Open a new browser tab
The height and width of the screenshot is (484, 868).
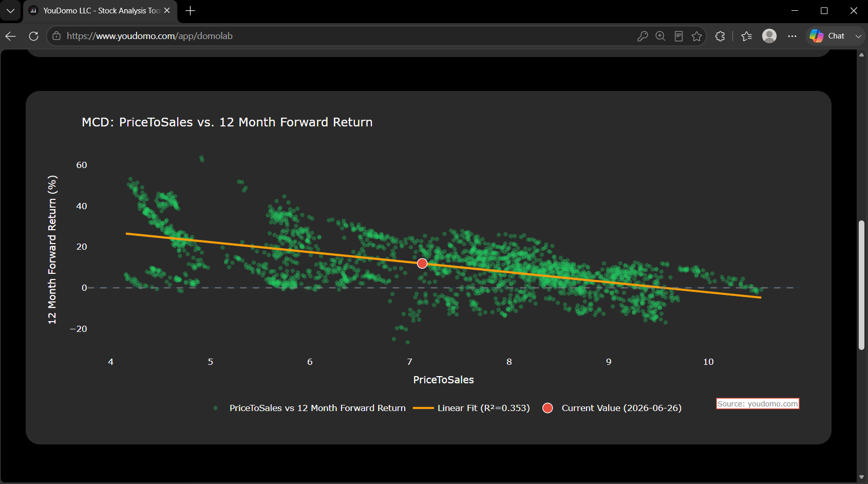[x=190, y=11]
